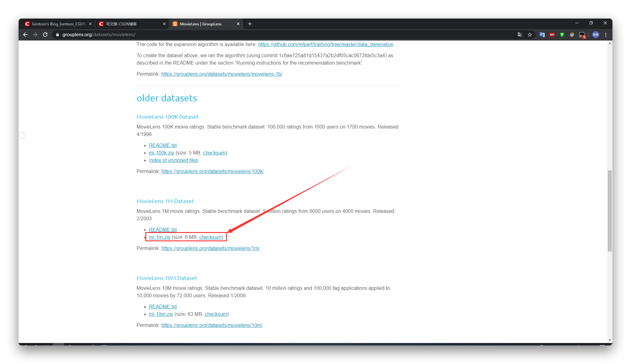Restore down the Chrome window
Image resolution: width=631 pixels, height=364 pixels.
(591, 23)
